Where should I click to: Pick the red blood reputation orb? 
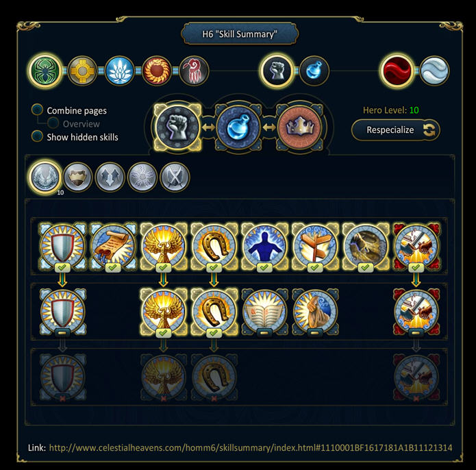(397, 71)
